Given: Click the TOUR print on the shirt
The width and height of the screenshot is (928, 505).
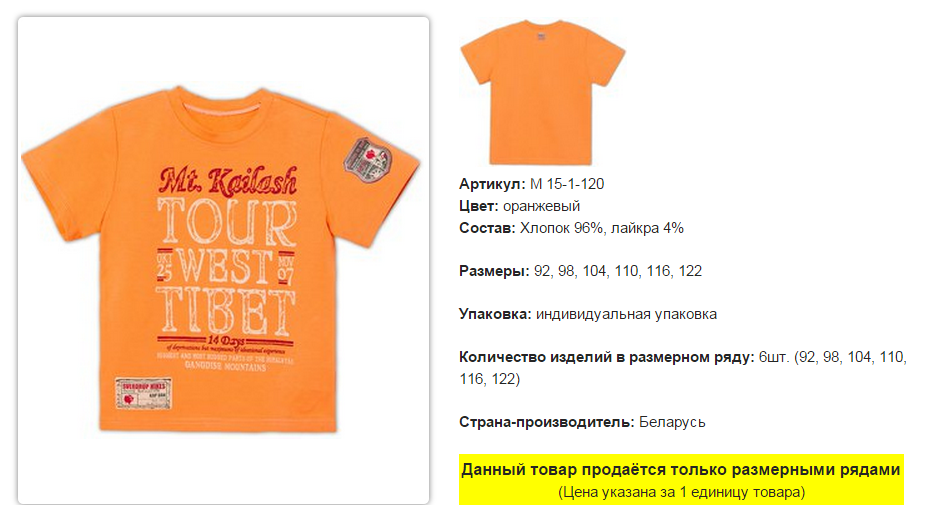Looking at the screenshot, I should [227, 223].
